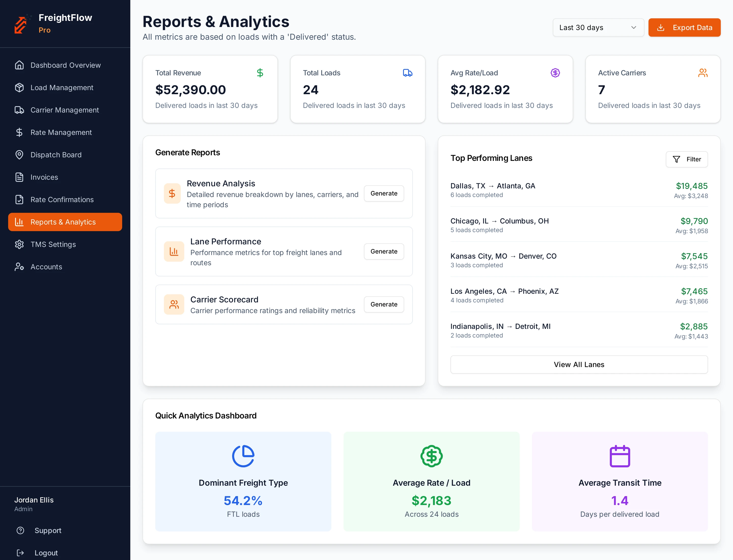Go to Load Management page
Image resolution: width=733 pixels, height=560 pixels.
[x=65, y=87]
